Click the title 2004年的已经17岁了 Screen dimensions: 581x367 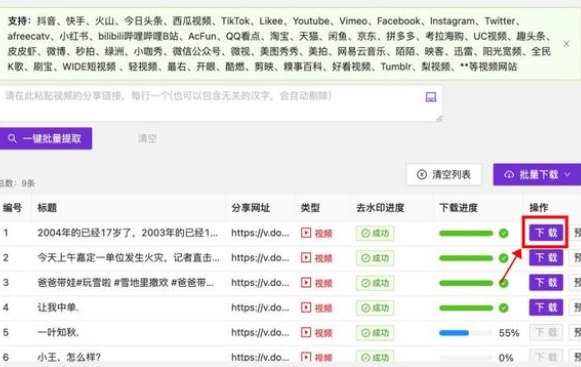[128, 233]
